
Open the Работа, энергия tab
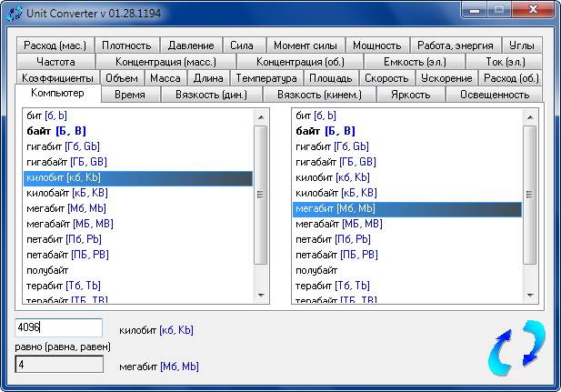click(455, 45)
